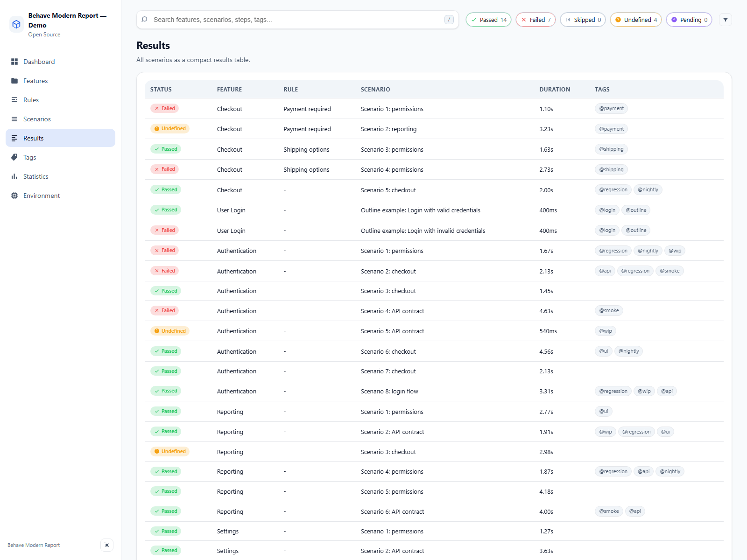Toggle the Undefined 4 filter chip
Image resolution: width=747 pixels, height=560 pixels.
(636, 20)
